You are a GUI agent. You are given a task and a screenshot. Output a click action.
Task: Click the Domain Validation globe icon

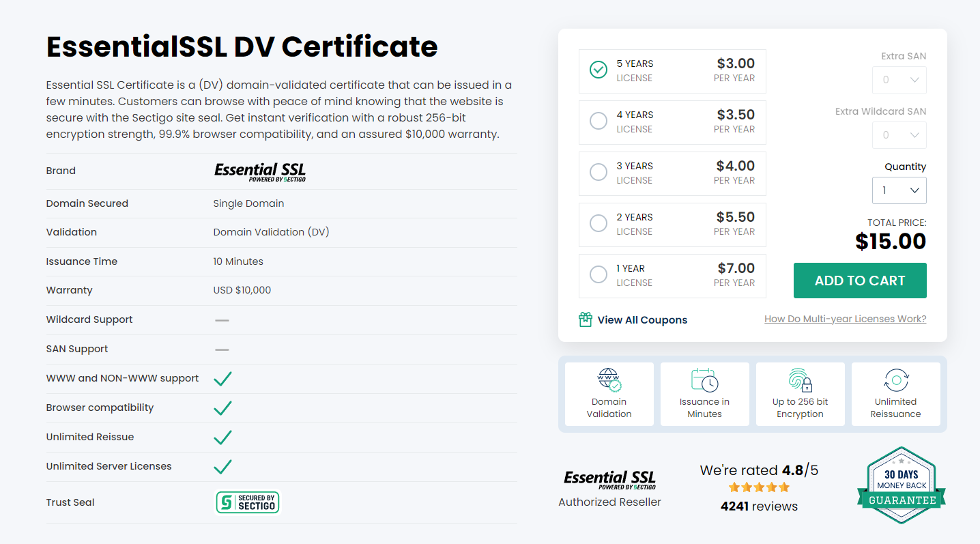pyautogui.click(x=609, y=380)
